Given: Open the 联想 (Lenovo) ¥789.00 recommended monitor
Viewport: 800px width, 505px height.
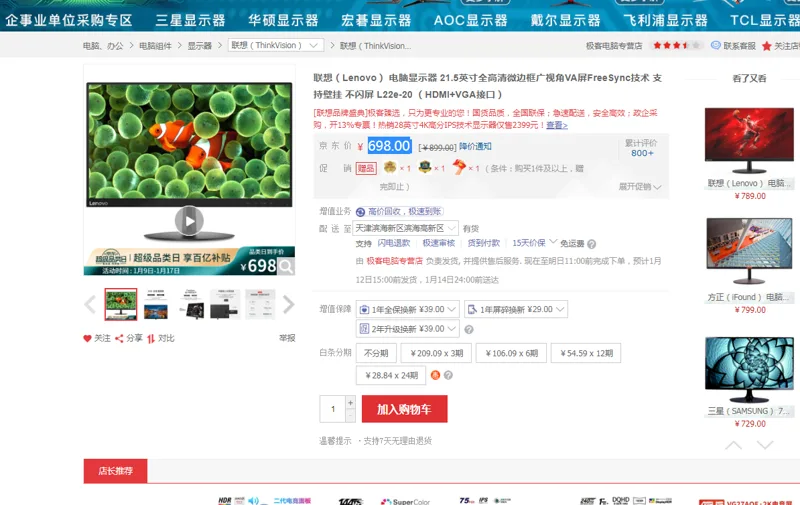Looking at the screenshot, I should coord(749,155).
